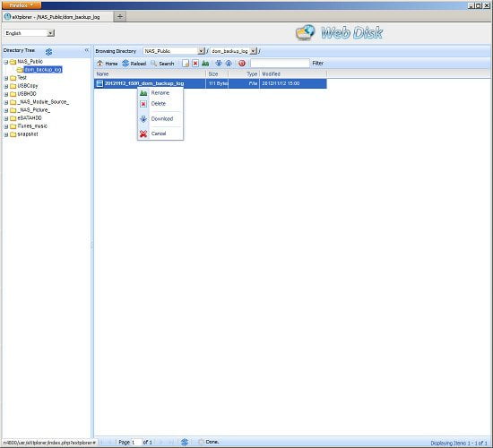Viewport: 493px width, 448px height.
Task: Click the refresh icon in bottom paging bar
Action: point(185,442)
